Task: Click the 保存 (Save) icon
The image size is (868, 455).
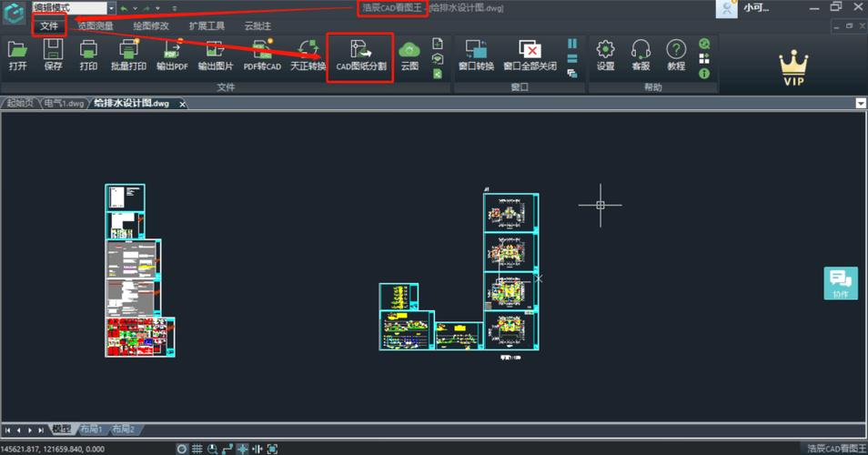Action: pyautogui.click(x=53, y=54)
